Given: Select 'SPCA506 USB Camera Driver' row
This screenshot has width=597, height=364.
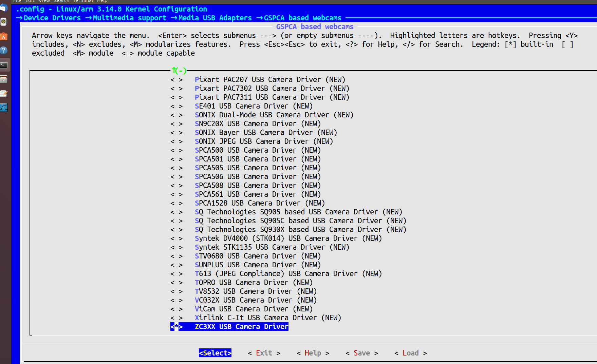Looking at the screenshot, I should (x=246, y=177).
